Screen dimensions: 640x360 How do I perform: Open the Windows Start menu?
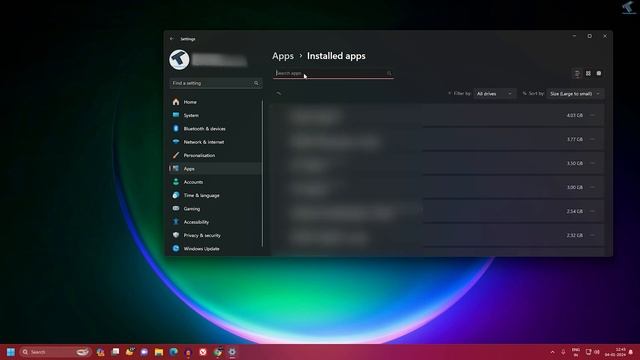[x=11, y=352]
